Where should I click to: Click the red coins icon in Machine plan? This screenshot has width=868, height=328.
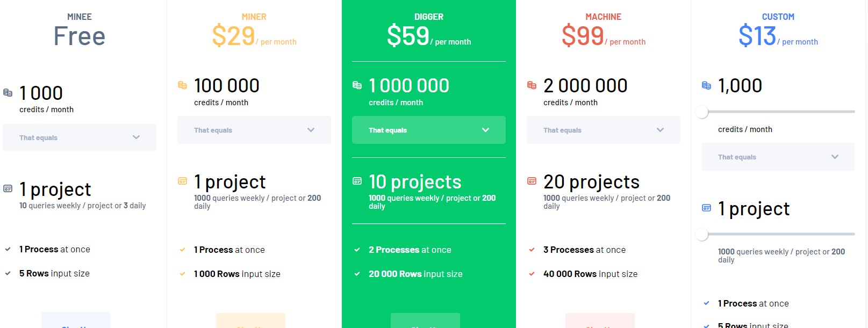(532, 85)
